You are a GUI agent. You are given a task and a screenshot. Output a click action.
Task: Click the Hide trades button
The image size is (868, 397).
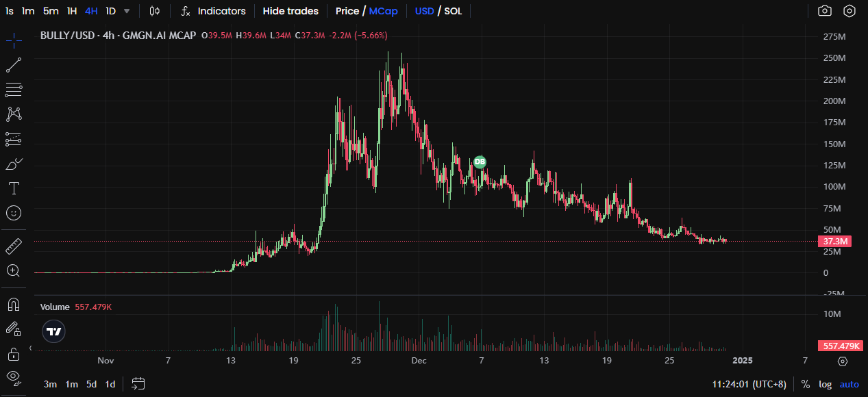tap(290, 11)
